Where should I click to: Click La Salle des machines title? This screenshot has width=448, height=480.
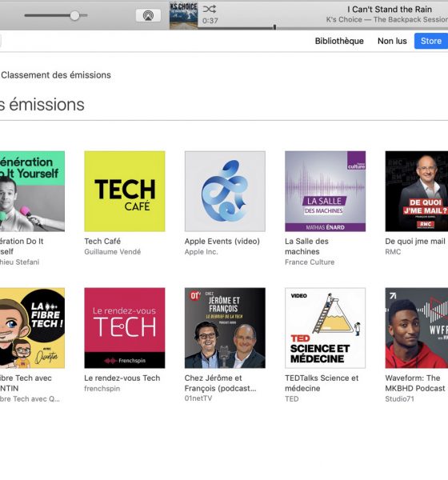pyautogui.click(x=306, y=246)
